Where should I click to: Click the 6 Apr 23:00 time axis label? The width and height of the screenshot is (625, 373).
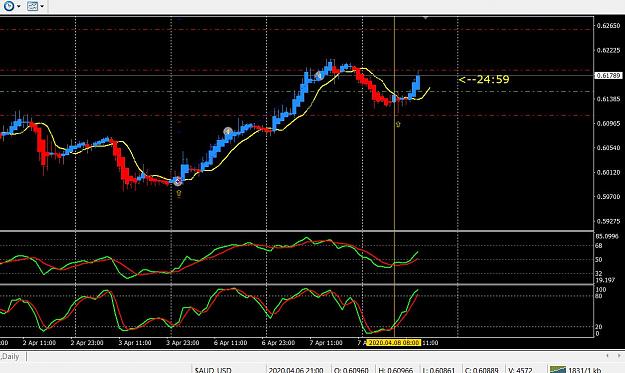(x=278, y=343)
